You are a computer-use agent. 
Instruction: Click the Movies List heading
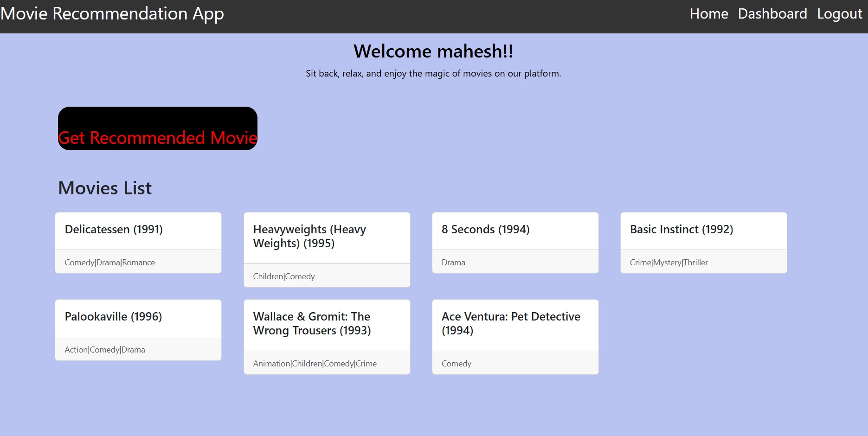tap(104, 188)
